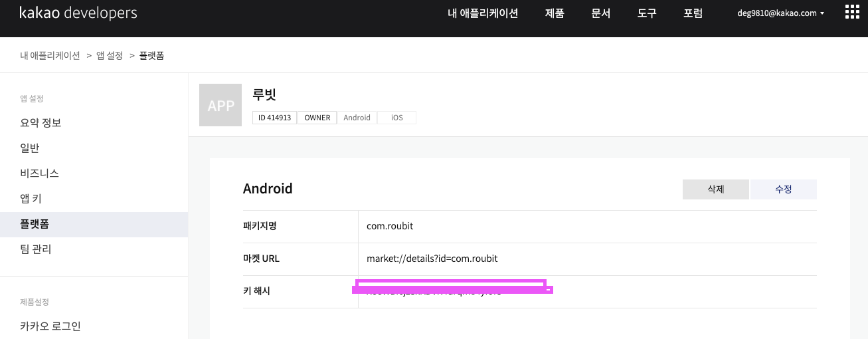Click the 마켓 URL label
The image size is (868, 339).
tap(262, 259)
